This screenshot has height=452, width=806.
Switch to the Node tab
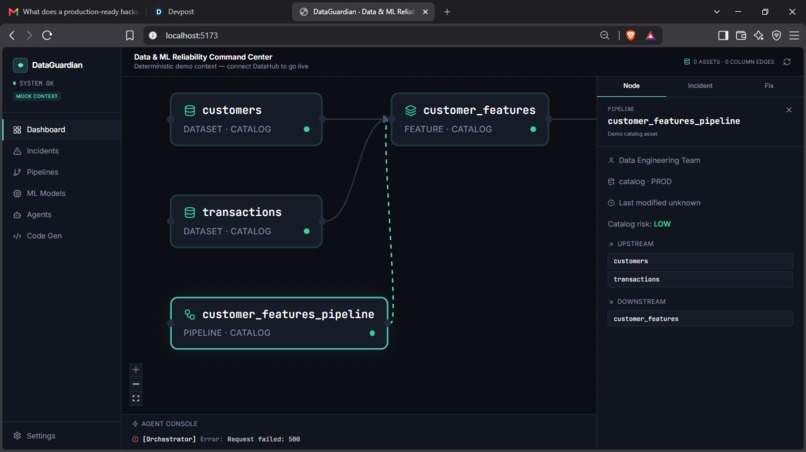click(x=631, y=86)
